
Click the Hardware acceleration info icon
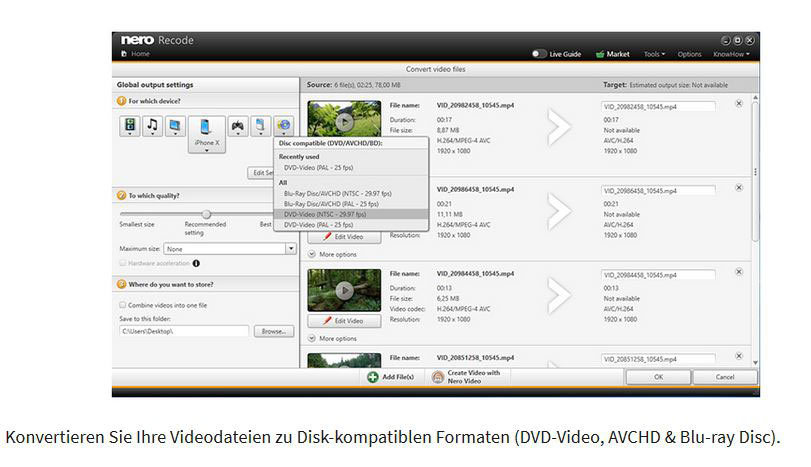(196, 263)
